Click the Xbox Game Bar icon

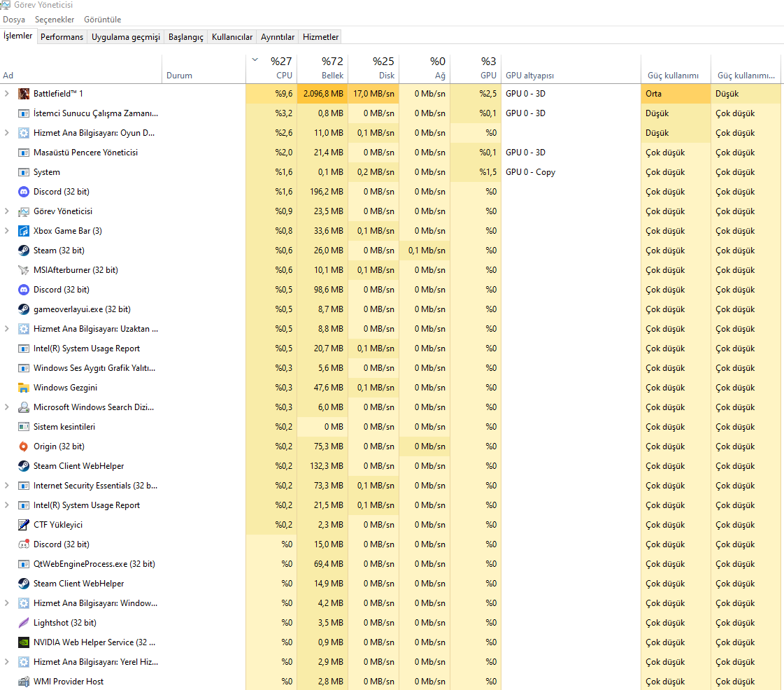tap(23, 230)
